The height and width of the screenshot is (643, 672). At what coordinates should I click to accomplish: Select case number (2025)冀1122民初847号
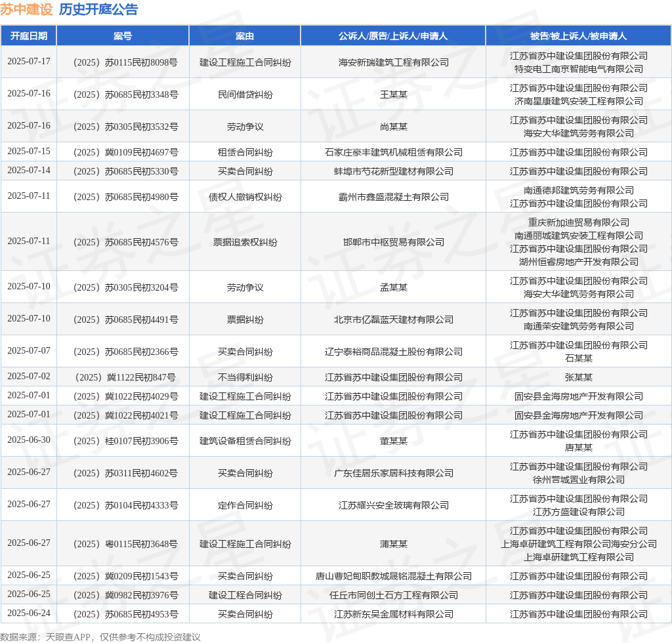125,377
